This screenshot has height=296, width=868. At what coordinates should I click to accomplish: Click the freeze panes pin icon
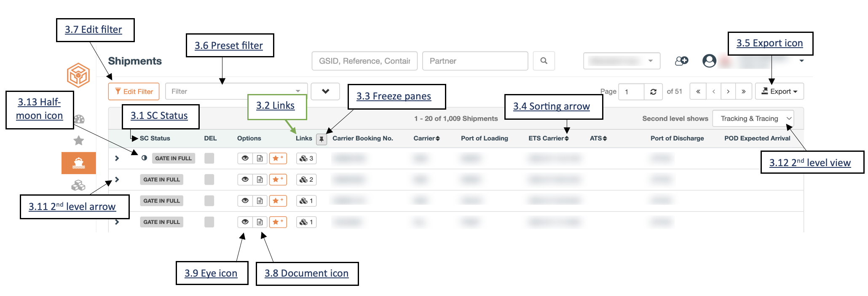[321, 139]
